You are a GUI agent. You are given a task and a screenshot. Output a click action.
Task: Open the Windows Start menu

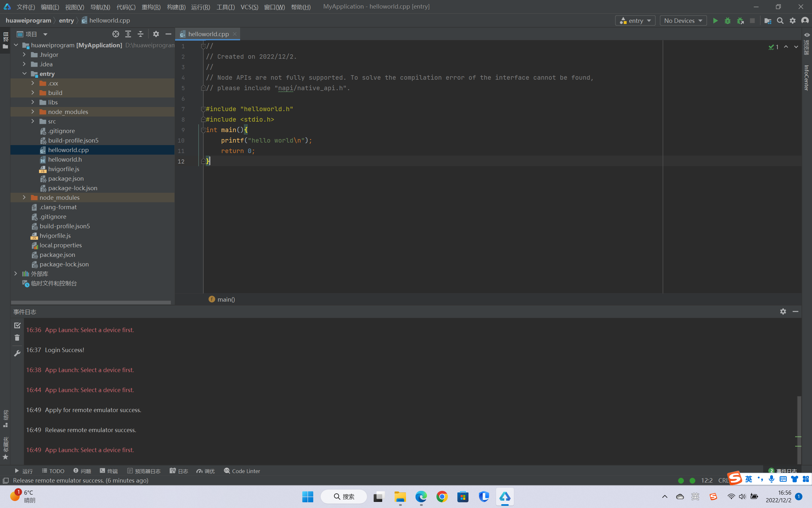pos(307,497)
